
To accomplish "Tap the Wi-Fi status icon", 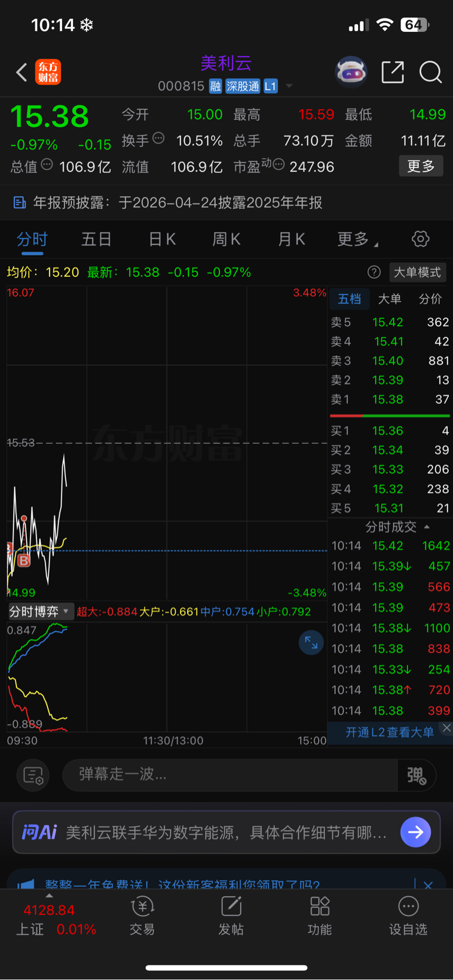I will pos(385,25).
